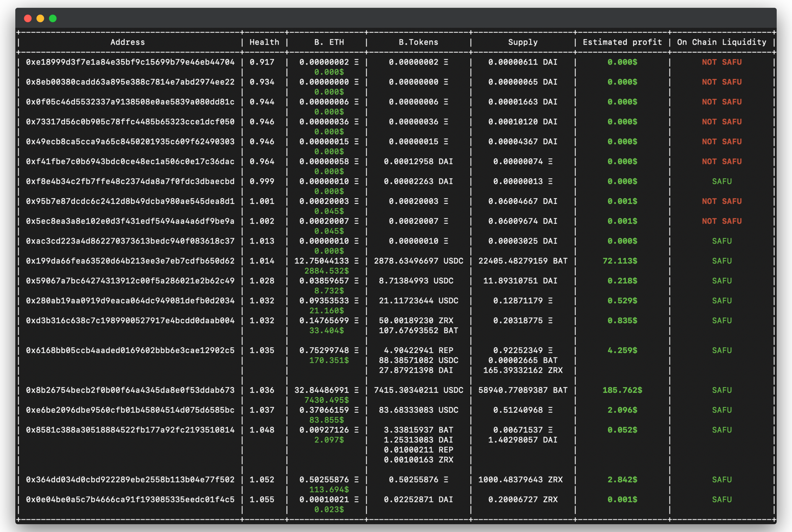Click address starting with 0x199da66fea63520d
This screenshot has height=532, width=792.
pos(130,261)
